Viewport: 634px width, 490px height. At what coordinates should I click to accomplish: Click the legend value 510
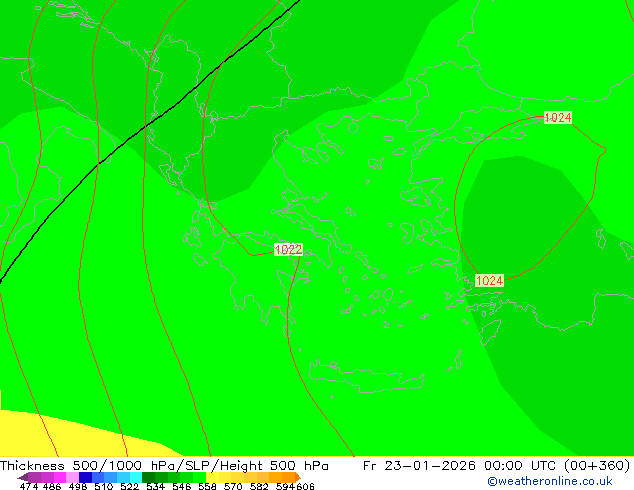[104, 486]
